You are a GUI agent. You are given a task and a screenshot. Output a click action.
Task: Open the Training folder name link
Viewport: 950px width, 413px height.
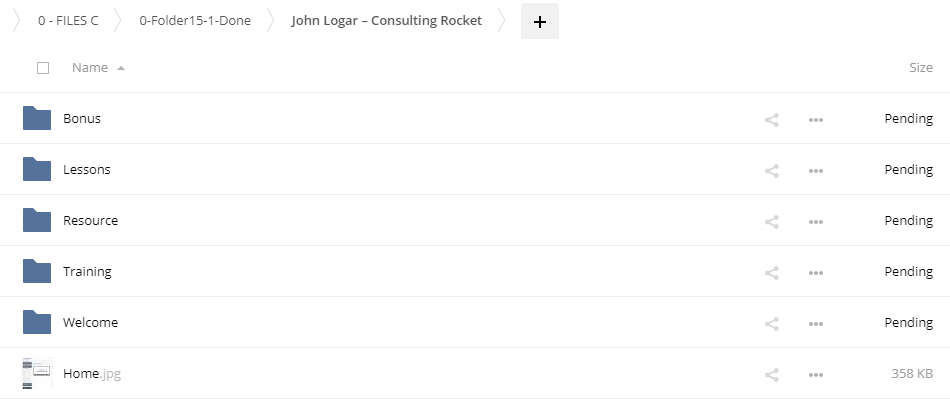click(87, 272)
